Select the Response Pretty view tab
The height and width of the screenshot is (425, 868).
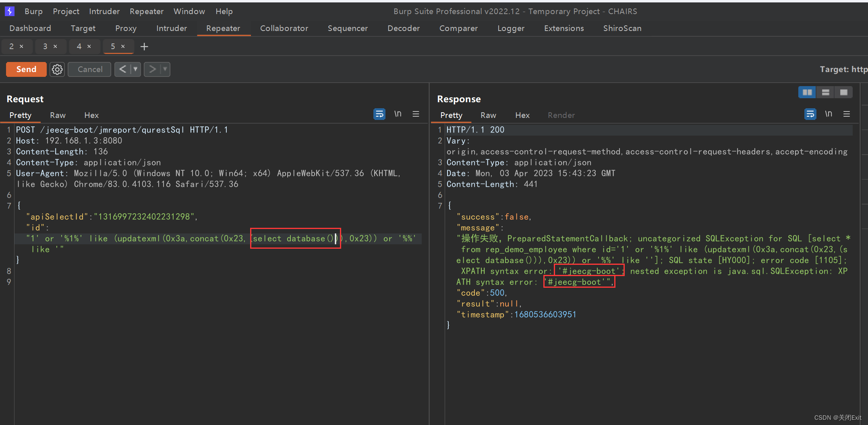pos(451,115)
